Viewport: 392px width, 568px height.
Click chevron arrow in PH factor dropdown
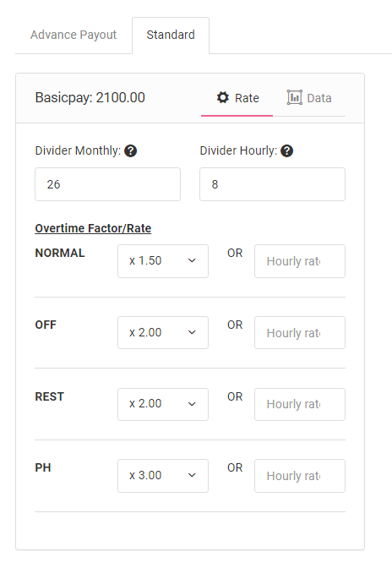192,475
